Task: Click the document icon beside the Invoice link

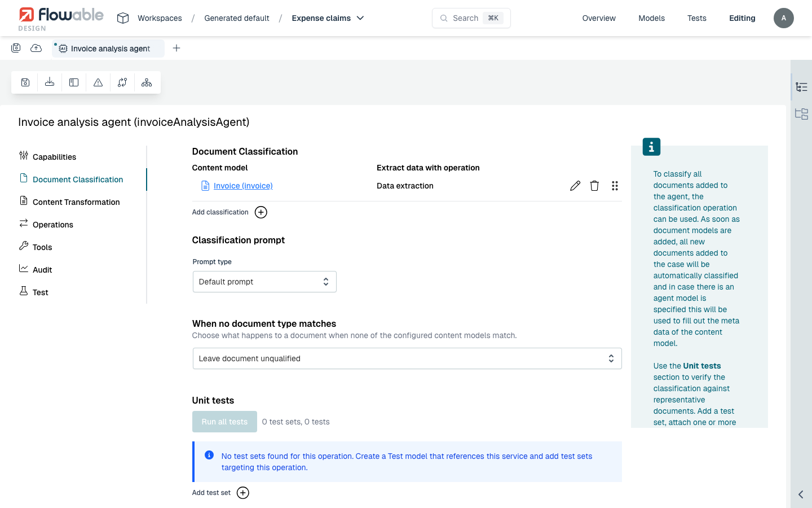Action: pos(205,186)
